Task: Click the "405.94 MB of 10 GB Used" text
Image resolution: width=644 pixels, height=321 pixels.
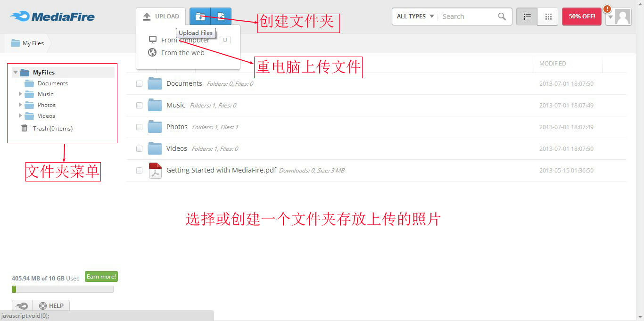Action: click(46, 278)
